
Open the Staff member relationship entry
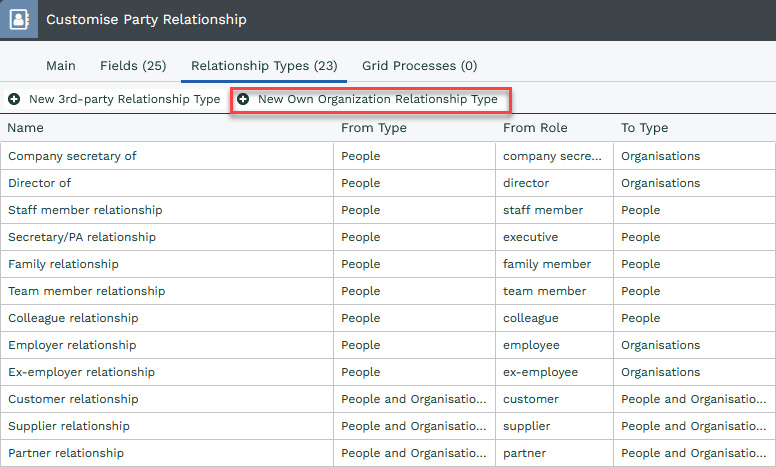coord(85,210)
